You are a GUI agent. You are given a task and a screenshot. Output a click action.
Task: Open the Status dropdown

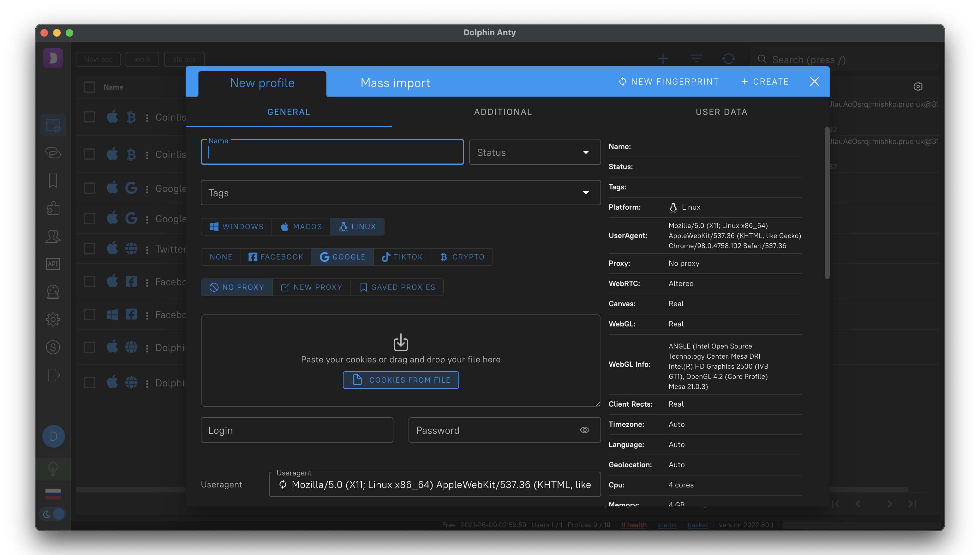tap(535, 152)
